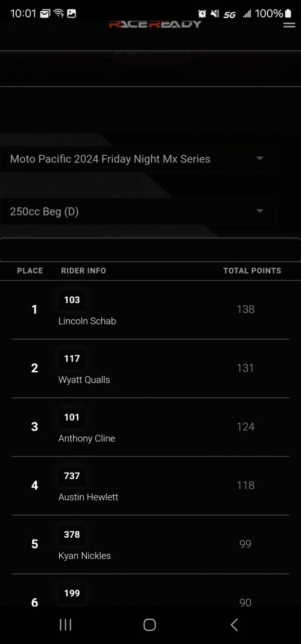Viewport: 301px width, 644px height.
Task: Open the 250cc Beg (D) class dropdown
Action: (139, 211)
